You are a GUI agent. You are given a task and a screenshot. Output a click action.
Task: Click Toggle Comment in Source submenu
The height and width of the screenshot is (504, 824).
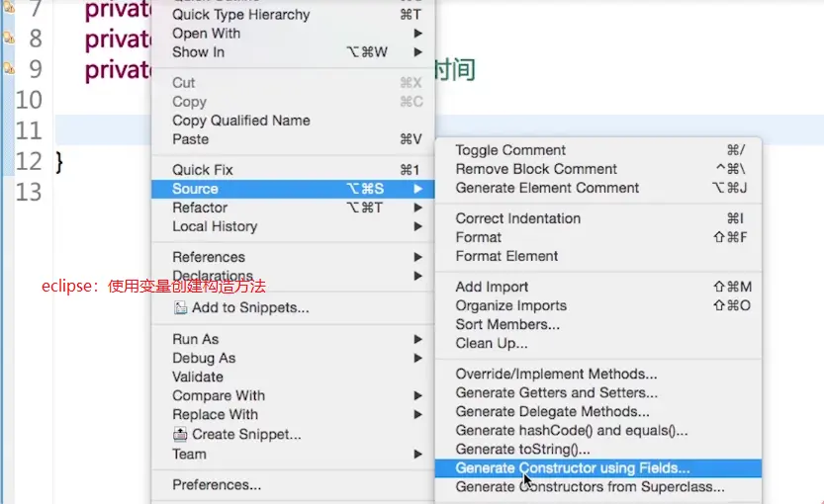click(x=510, y=150)
